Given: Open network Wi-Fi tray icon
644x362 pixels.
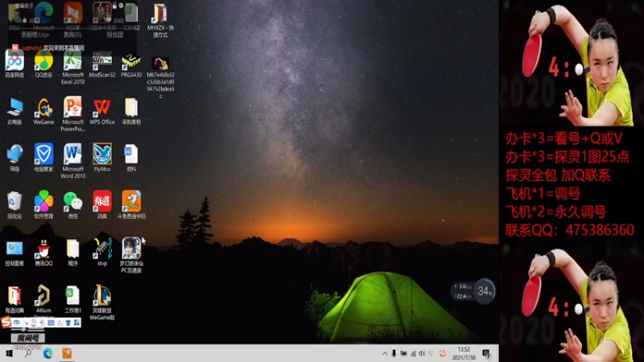Looking at the screenshot, I should (x=413, y=353).
